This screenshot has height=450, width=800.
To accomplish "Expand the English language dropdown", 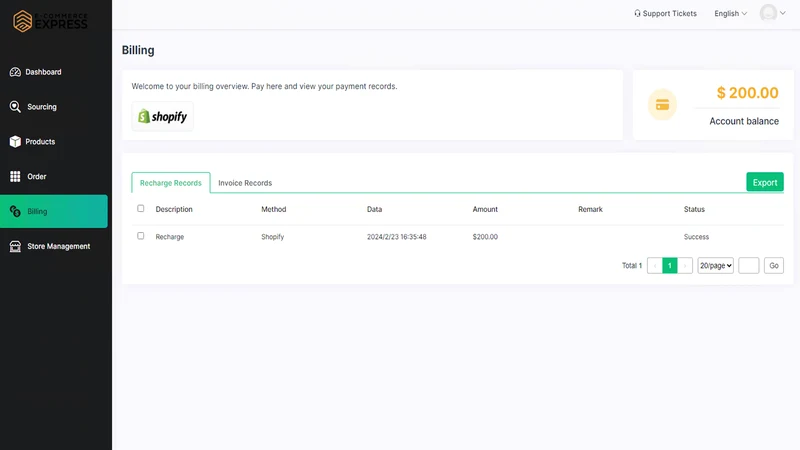I will click(731, 13).
